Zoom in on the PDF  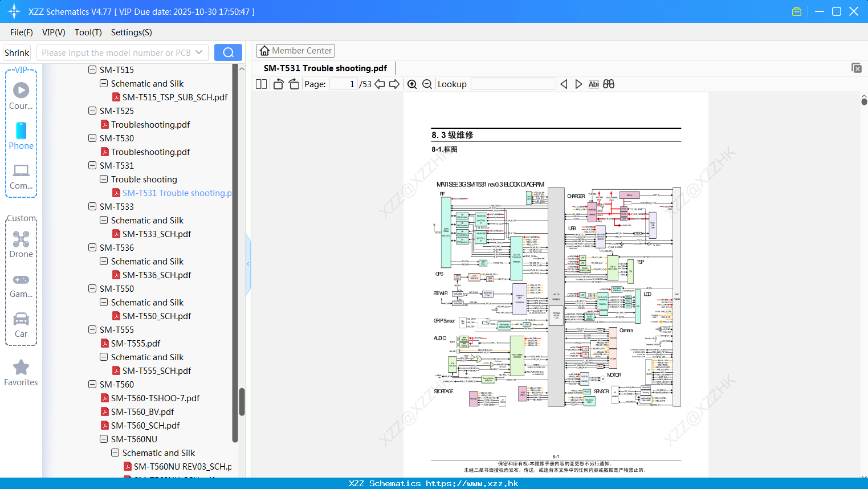point(412,84)
